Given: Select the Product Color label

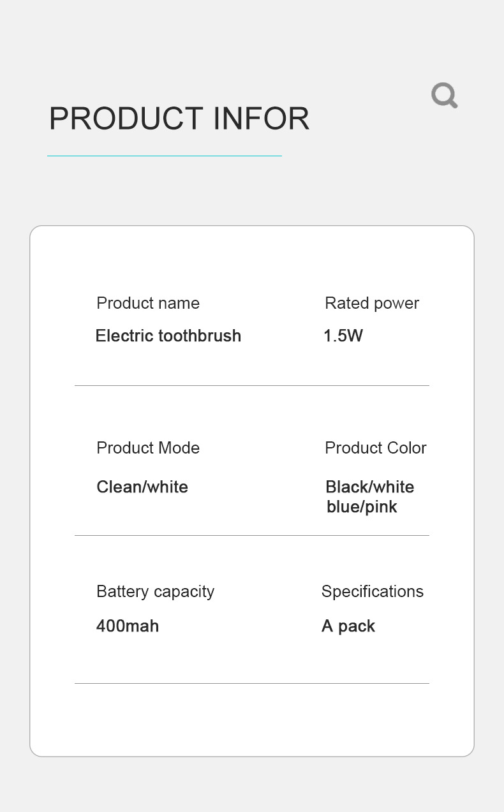Looking at the screenshot, I should (x=376, y=448).
